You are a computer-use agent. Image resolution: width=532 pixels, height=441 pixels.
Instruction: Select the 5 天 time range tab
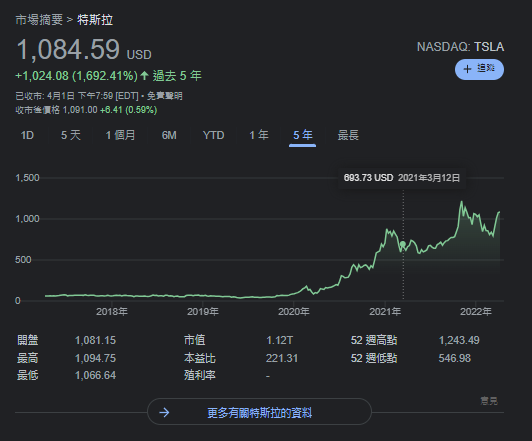[x=71, y=135]
